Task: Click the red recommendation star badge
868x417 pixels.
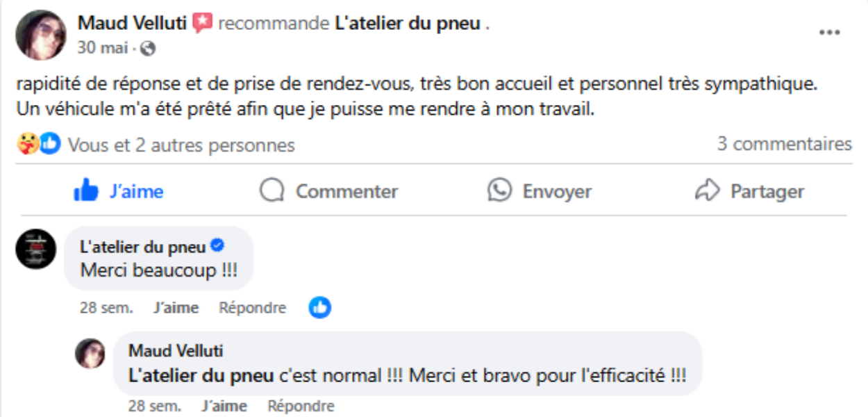Action: [x=202, y=24]
